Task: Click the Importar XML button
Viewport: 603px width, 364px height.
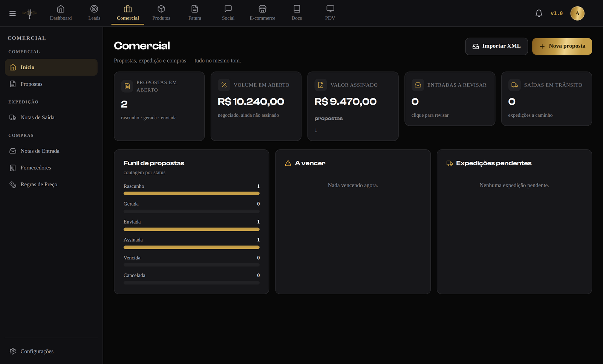Action: click(x=496, y=46)
